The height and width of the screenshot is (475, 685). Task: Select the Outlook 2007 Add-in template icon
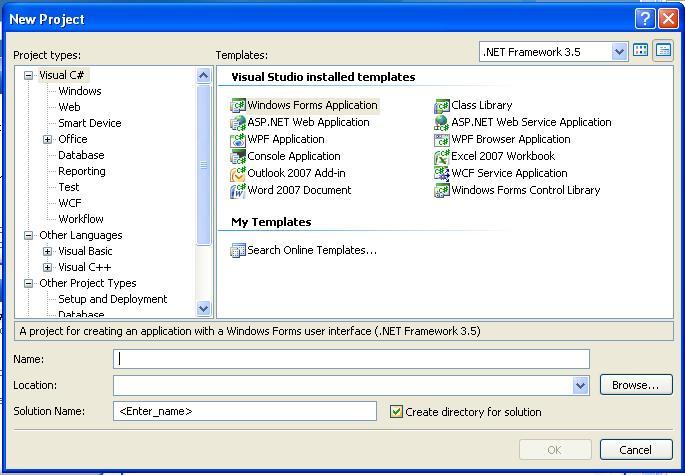click(238, 173)
